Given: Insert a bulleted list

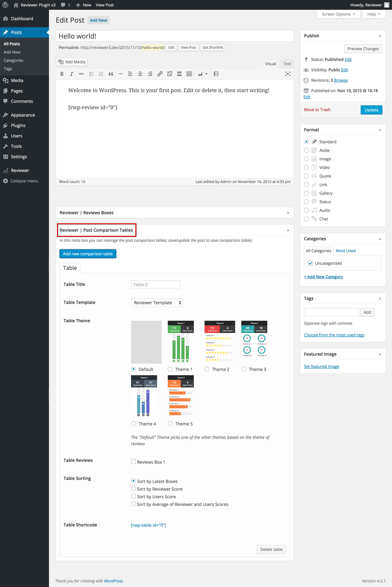Looking at the screenshot, I should click(91, 74).
